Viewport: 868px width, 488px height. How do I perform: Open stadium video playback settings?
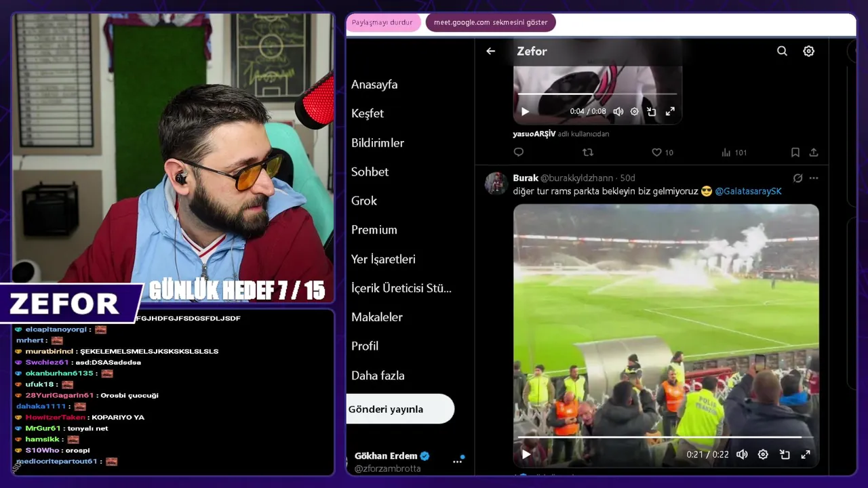tap(763, 454)
